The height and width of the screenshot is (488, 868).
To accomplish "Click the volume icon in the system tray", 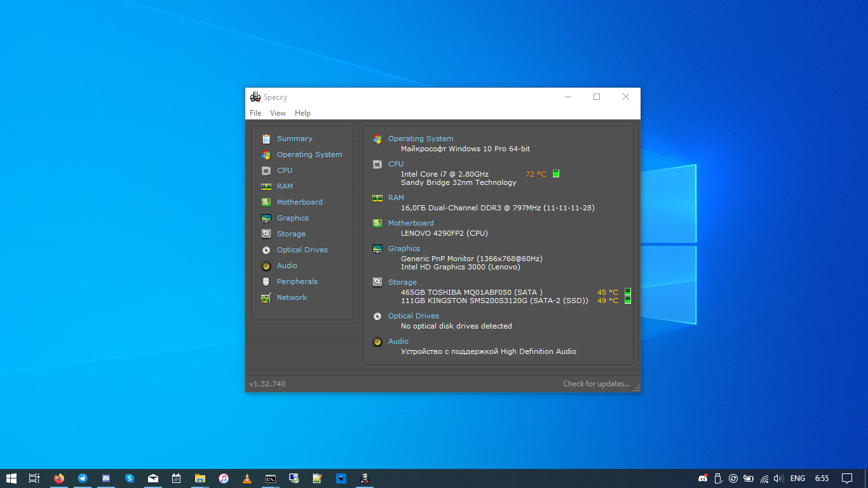I will pos(778,478).
